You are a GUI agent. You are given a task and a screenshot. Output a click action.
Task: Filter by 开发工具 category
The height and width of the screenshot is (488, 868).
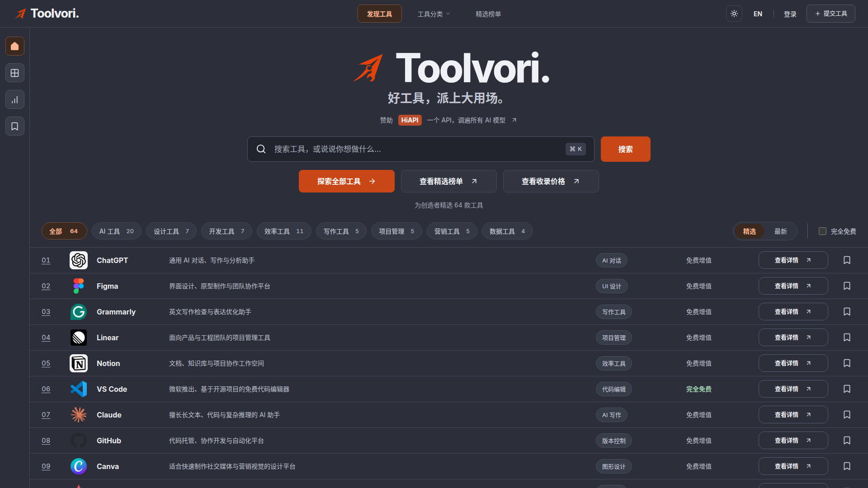pos(226,231)
